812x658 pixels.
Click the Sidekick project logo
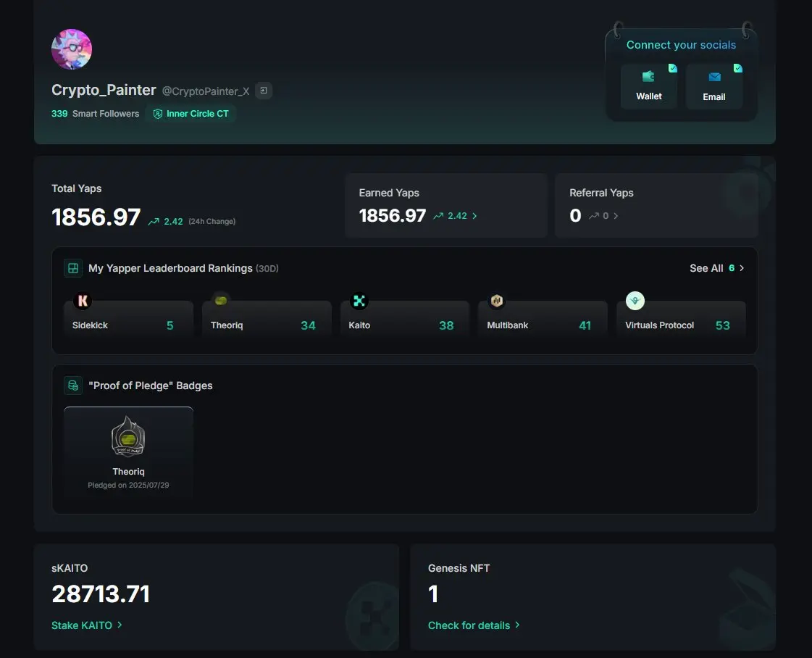click(83, 301)
